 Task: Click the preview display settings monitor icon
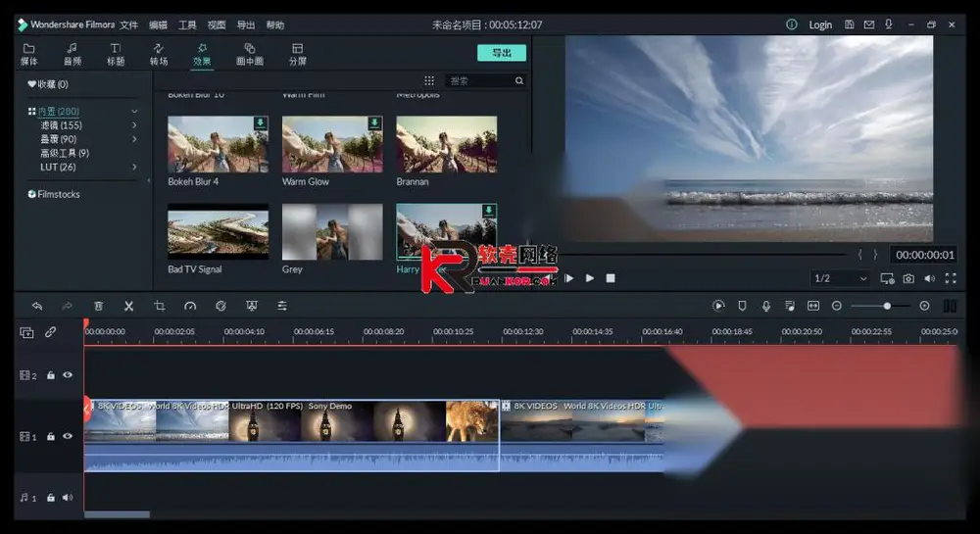coord(887,278)
